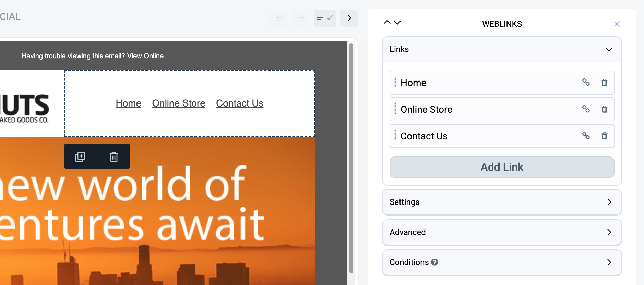644x285 pixels.
Task: Expand the Advanced section
Action: [x=502, y=232]
